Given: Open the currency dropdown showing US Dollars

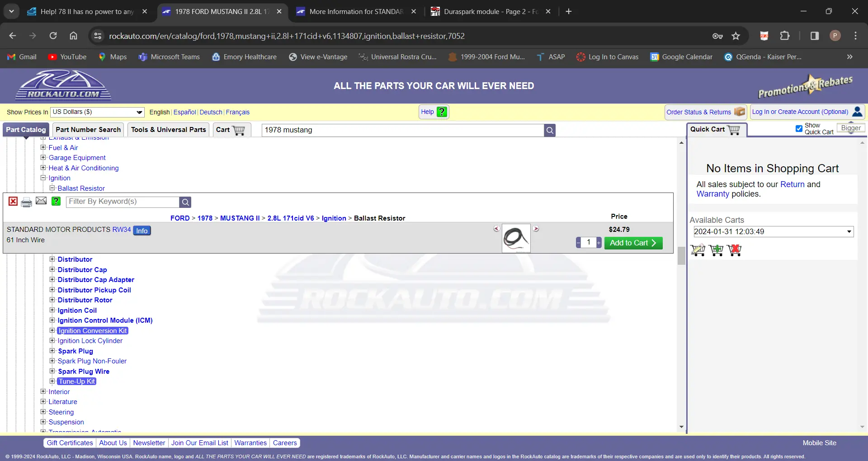Looking at the screenshot, I should (97, 112).
